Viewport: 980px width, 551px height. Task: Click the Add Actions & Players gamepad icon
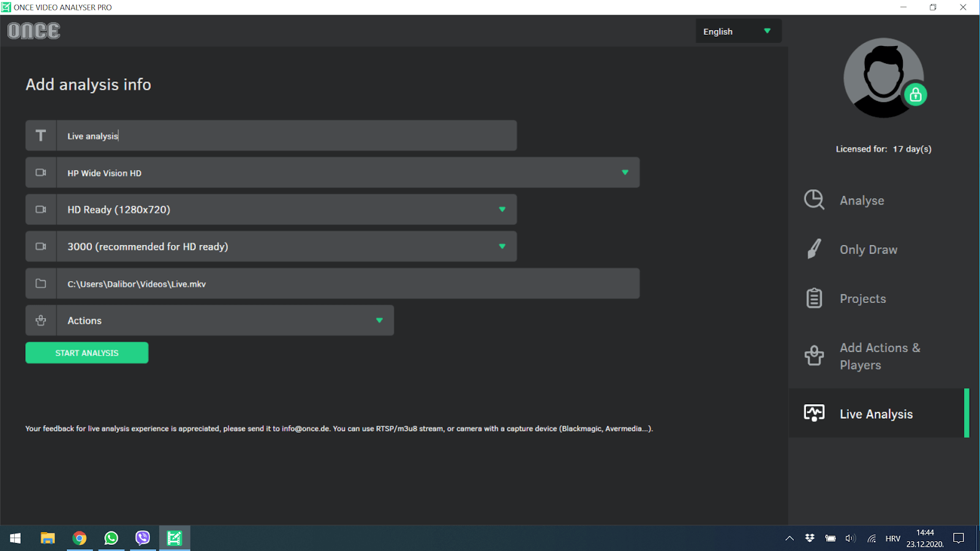coord(813,355)
